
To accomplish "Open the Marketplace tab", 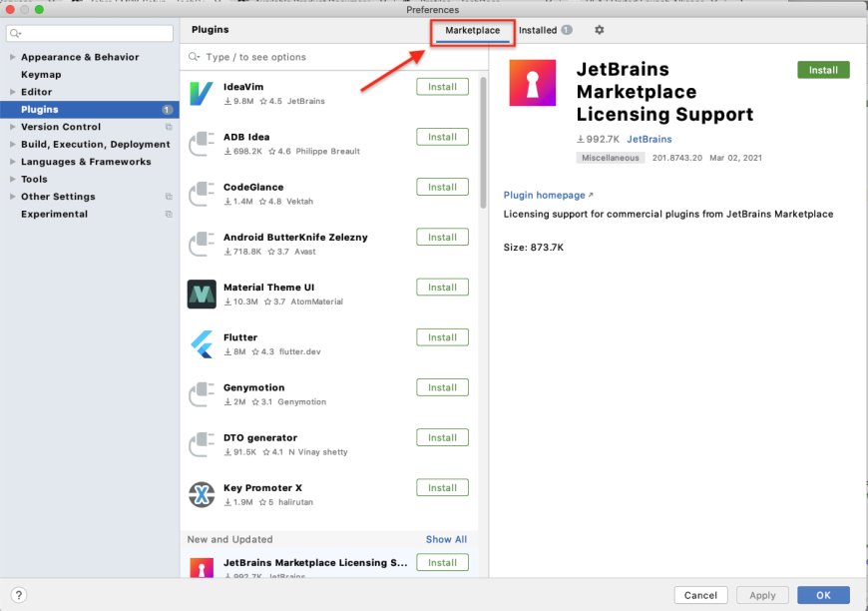I will [471, 30].
